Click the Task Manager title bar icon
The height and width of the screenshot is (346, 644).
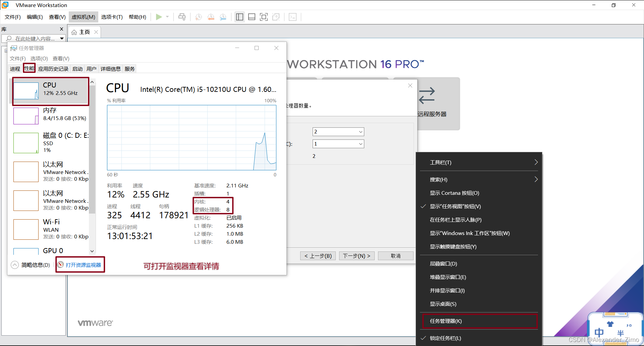13,48
